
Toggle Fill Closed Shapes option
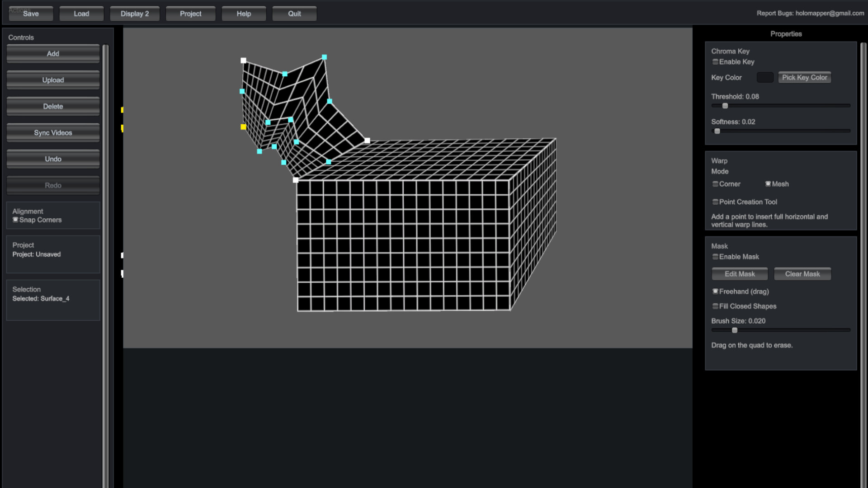(715, 306)
